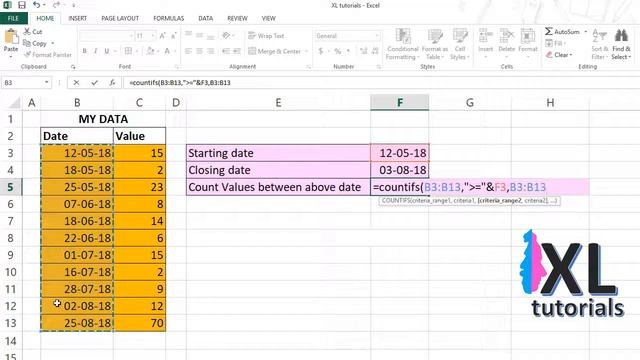Select the Format Painter brush
The image size is (640, 360).
point(47,55)
